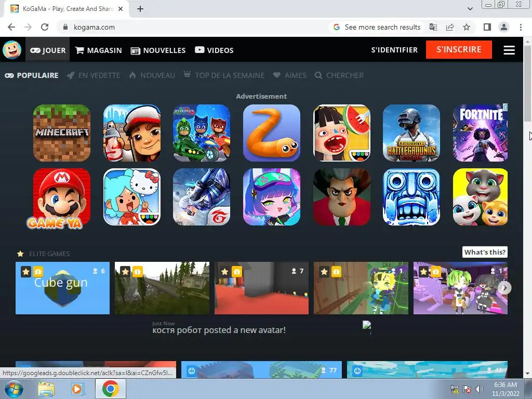Click the page vertical scrollbar thumb
Screen dimensions: 532x399
pos(528,83)
